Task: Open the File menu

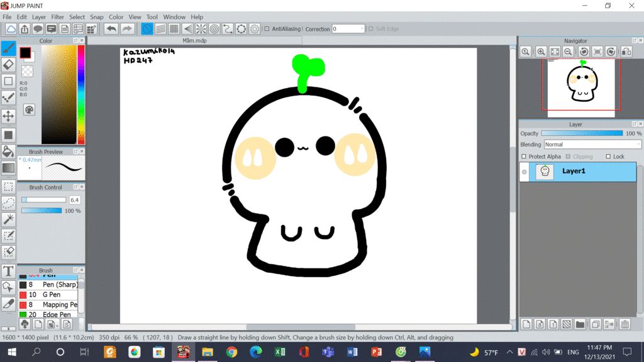Action: point(7,17)
